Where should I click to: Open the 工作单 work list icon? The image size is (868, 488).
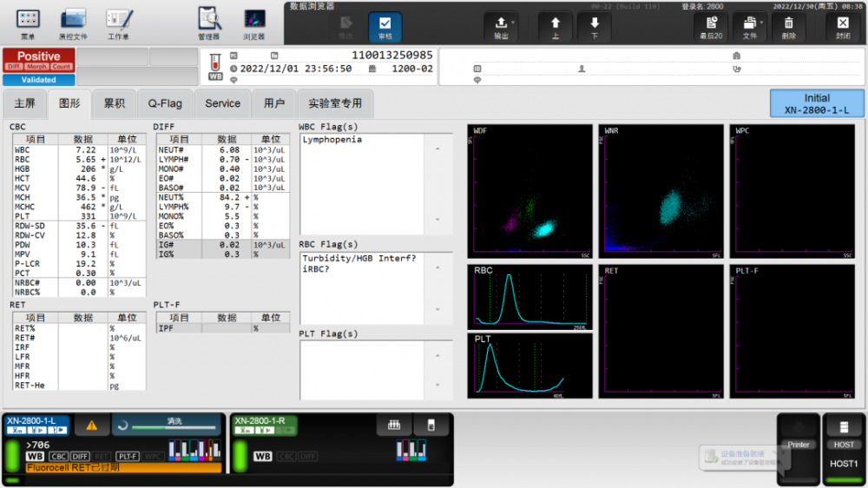[119, 19]
